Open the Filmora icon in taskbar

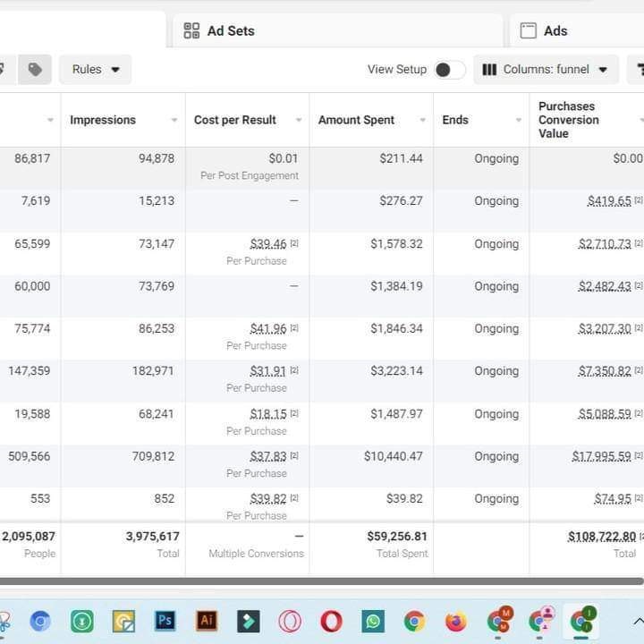(x=248, y=621)
